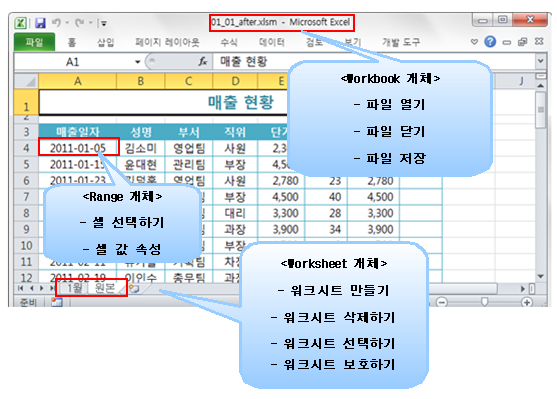Open the 데이터 ribbon tab
The width and height of the screenshot is (557, 399).
pyautogui.click(x=272, y=43)
